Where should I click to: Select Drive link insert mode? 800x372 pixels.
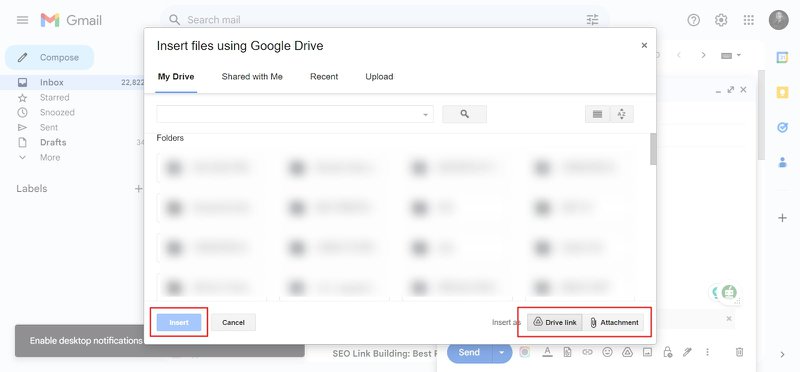pyautogui.click(x=555, y=323)
